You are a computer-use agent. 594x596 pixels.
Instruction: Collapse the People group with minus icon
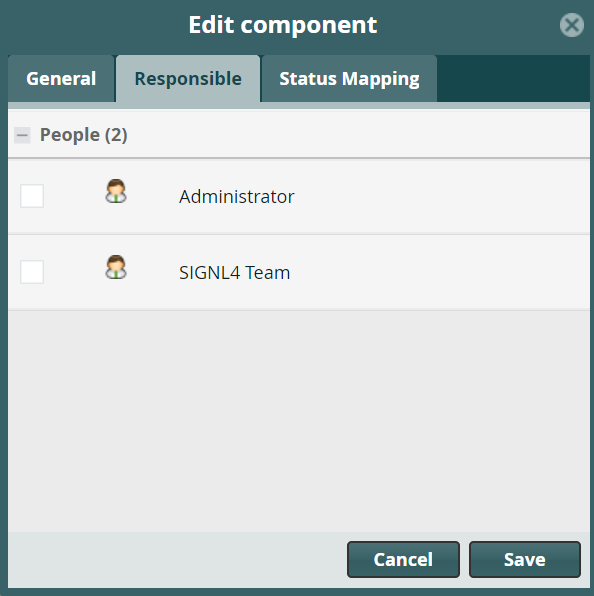[x=22, y=135]
